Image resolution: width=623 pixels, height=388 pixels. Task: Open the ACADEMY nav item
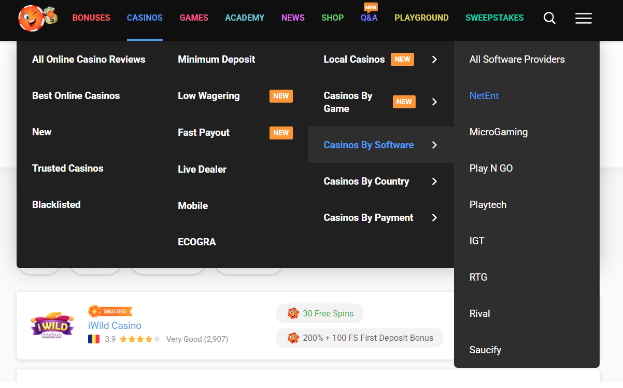tap(245, 18)
